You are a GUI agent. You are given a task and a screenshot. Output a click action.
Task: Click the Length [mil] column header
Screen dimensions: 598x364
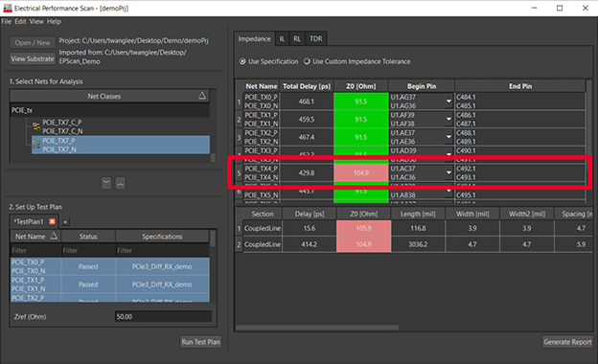pyautogui.click(x=418, y=214)
